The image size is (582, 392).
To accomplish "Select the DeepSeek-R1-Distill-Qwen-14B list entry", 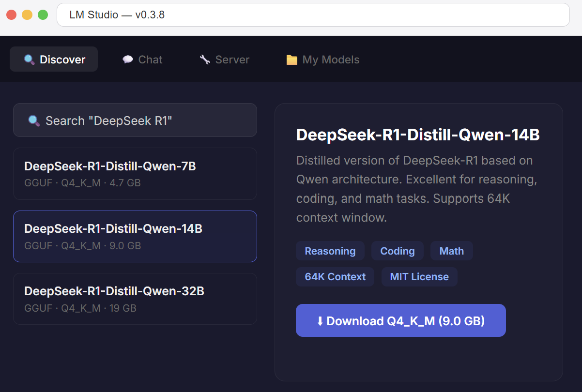I will (x=135, y=236).
